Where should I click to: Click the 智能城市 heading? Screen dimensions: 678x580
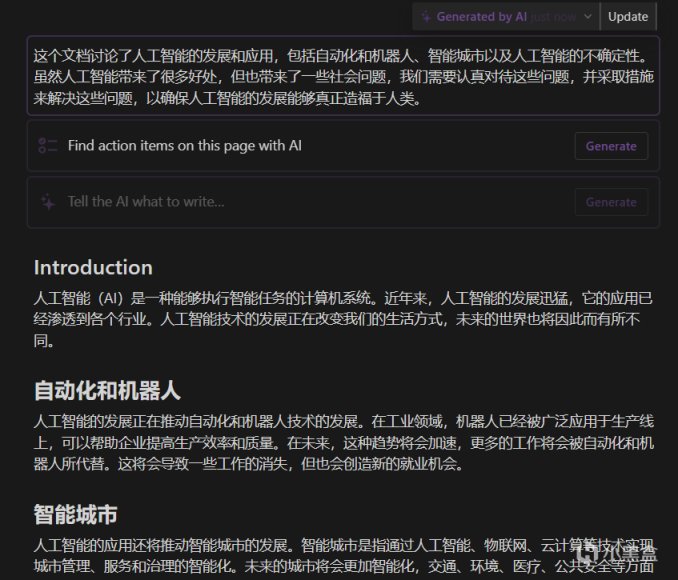pos(76,515)
